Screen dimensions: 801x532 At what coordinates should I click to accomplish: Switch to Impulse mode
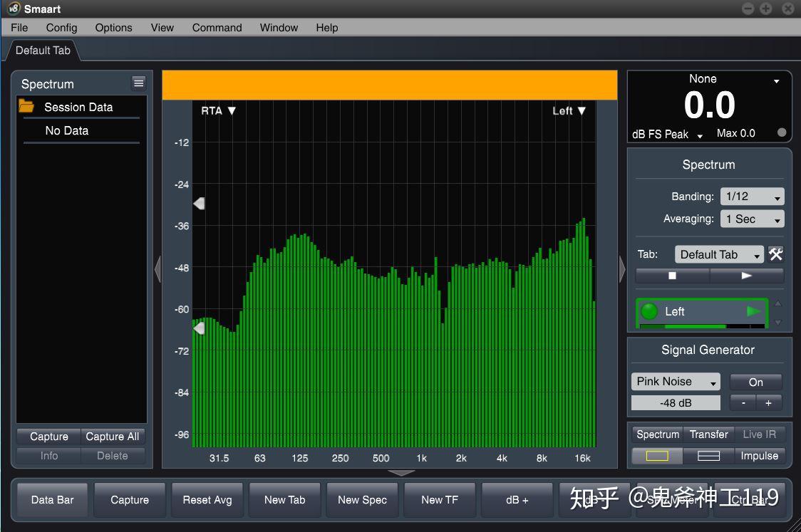click(759, 455)
